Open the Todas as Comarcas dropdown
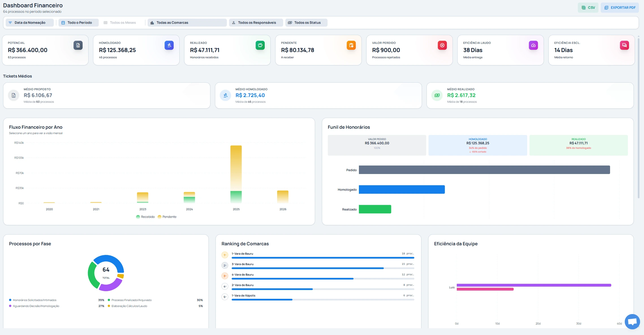644x335 pixels. (187, 23)
